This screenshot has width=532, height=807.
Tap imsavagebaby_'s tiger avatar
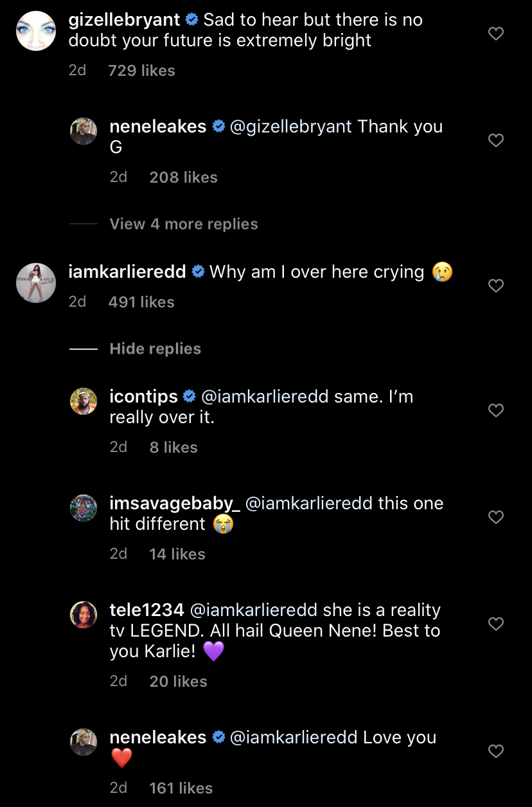[x=84, y=508]
